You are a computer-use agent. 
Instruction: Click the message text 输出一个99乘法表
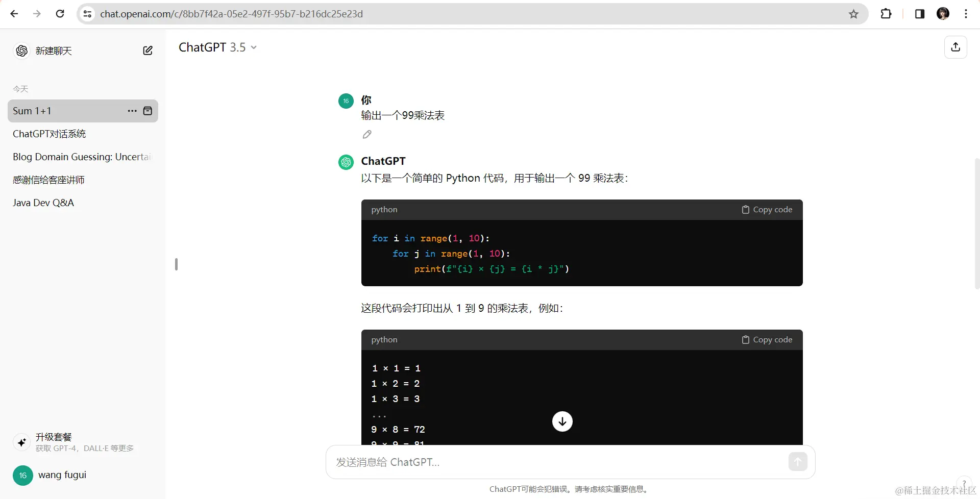[403, 115]
